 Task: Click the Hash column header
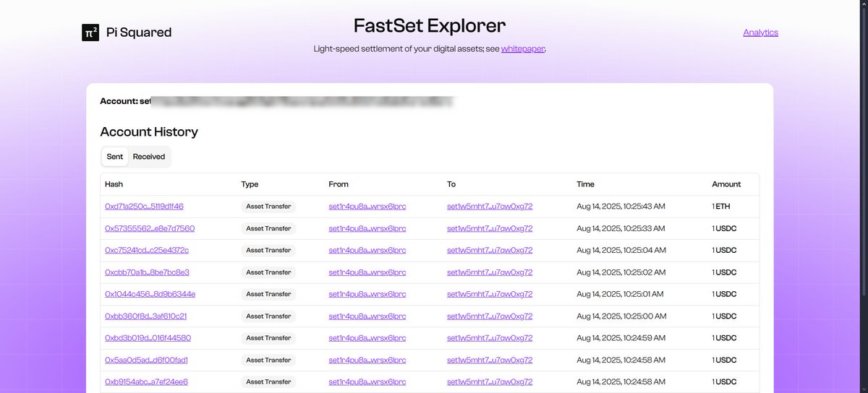(114, 184)
